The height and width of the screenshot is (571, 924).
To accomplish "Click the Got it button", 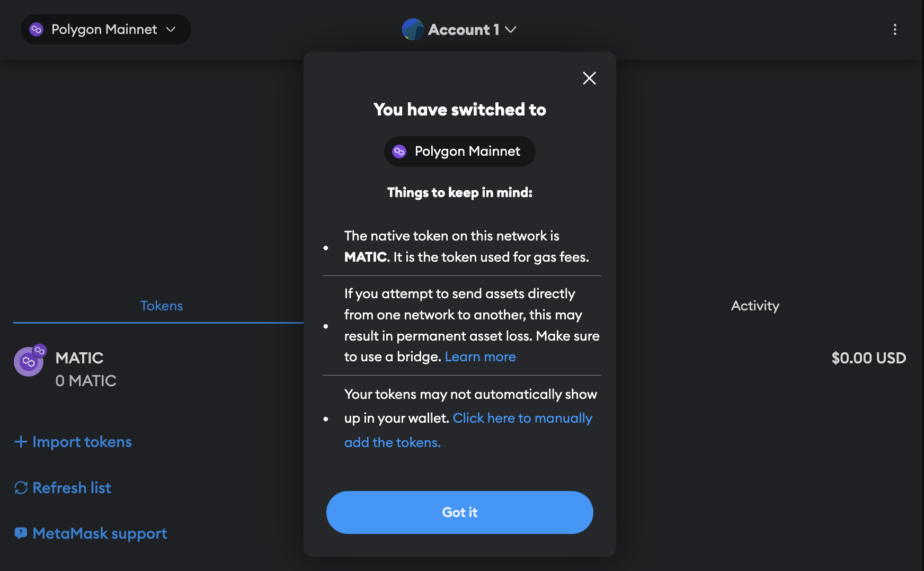I will (x=459, y=512).
